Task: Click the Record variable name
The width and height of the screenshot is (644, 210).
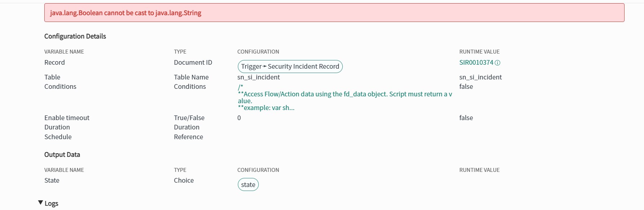Action: tap(54, 63)
